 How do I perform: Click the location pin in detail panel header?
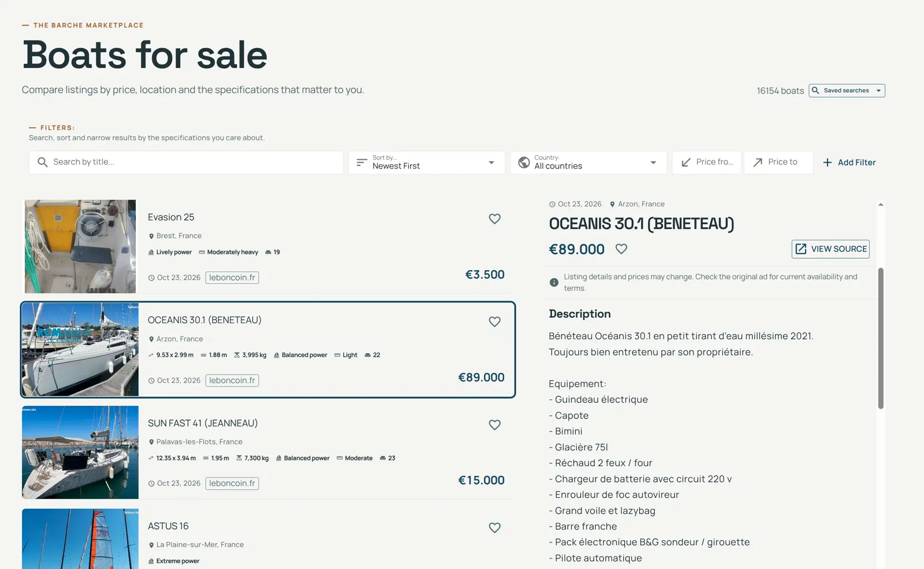(x=612, y=204)
